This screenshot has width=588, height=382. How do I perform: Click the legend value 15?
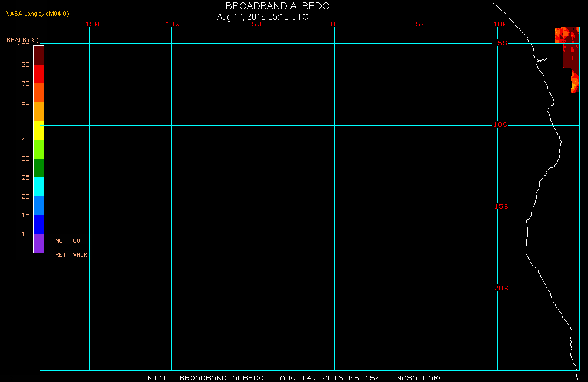(25, 215)
